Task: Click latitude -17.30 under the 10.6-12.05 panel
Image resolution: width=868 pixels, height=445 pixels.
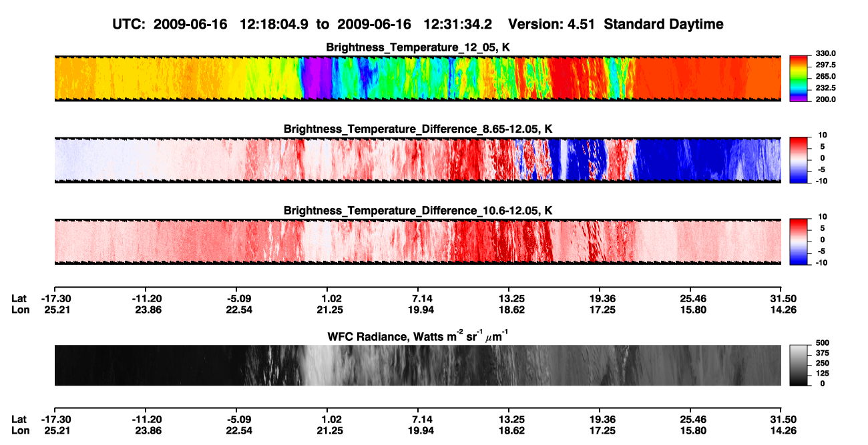Action: click(56, 299)
